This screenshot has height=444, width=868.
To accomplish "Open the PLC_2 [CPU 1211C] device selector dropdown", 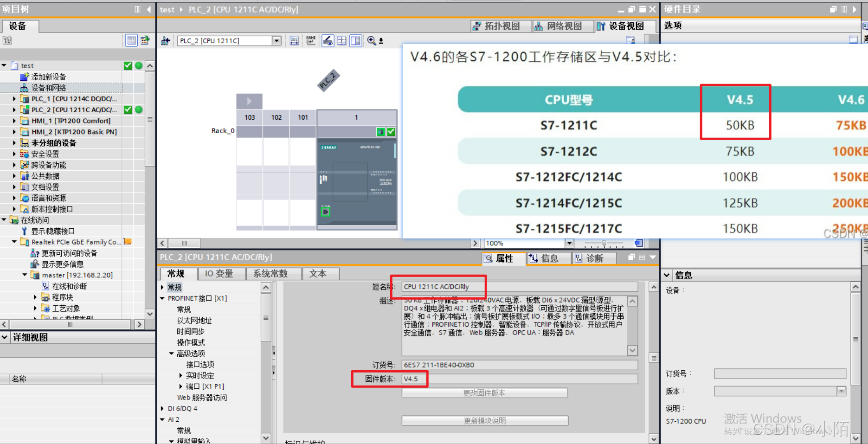I will [x=276, y=41].
